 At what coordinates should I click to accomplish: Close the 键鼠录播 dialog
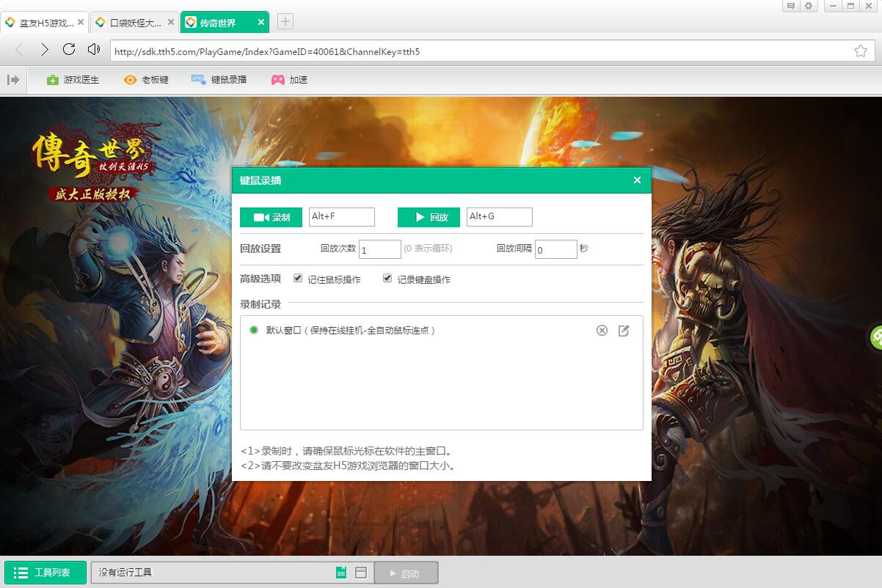pyautogui.click(x=637, y=180)
